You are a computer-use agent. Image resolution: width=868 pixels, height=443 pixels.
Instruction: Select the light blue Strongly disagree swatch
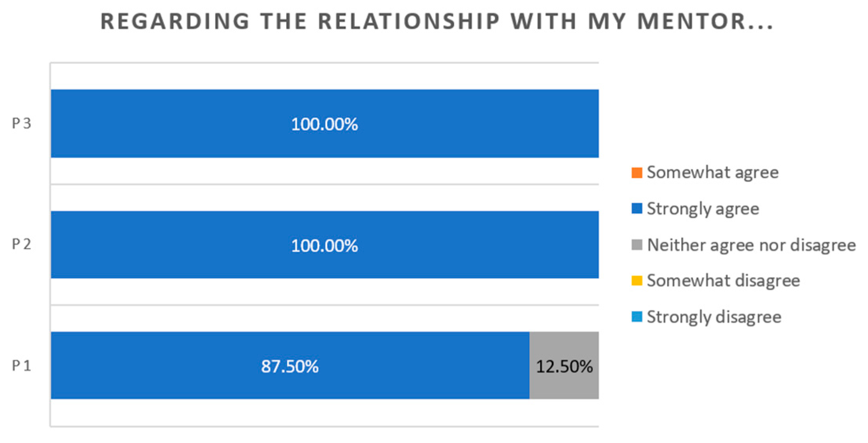637,317
